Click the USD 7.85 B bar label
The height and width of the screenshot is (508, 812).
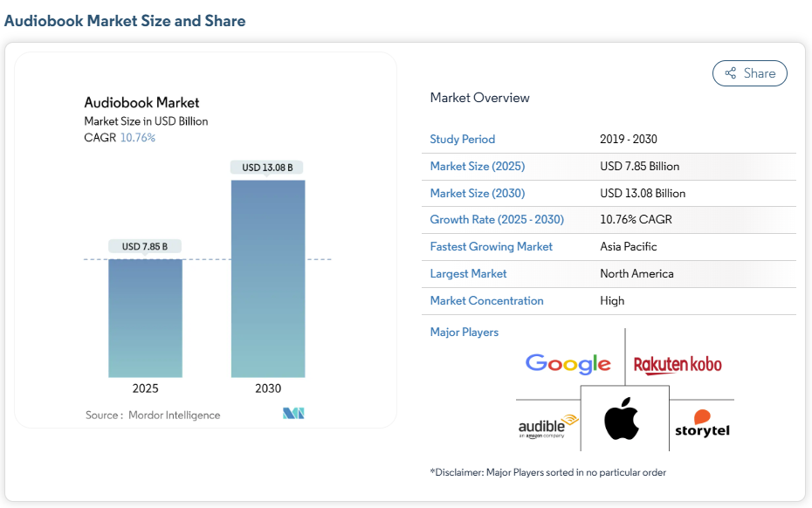[x=145, y=246]
